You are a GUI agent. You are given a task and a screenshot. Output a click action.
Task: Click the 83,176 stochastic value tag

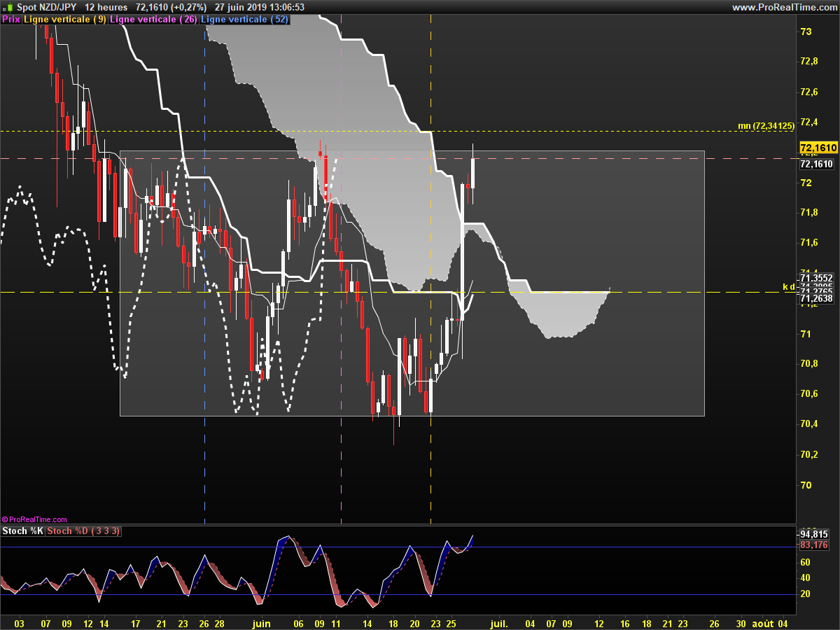[x=814, y=545]
